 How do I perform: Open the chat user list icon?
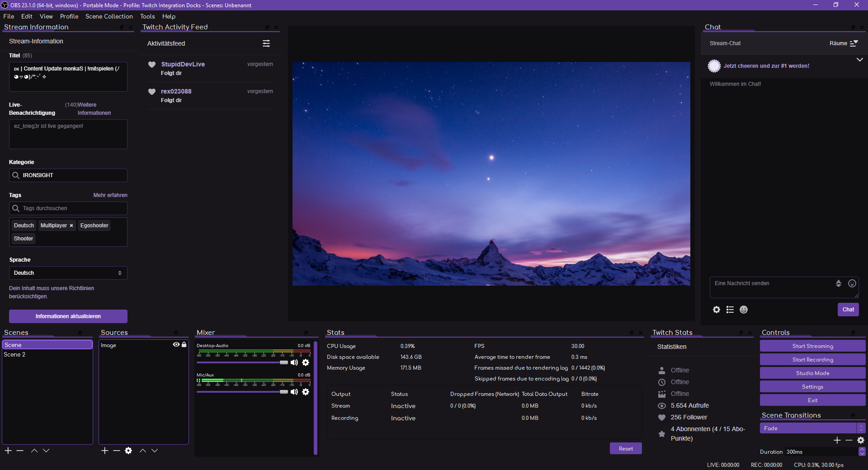click(730, 310)
